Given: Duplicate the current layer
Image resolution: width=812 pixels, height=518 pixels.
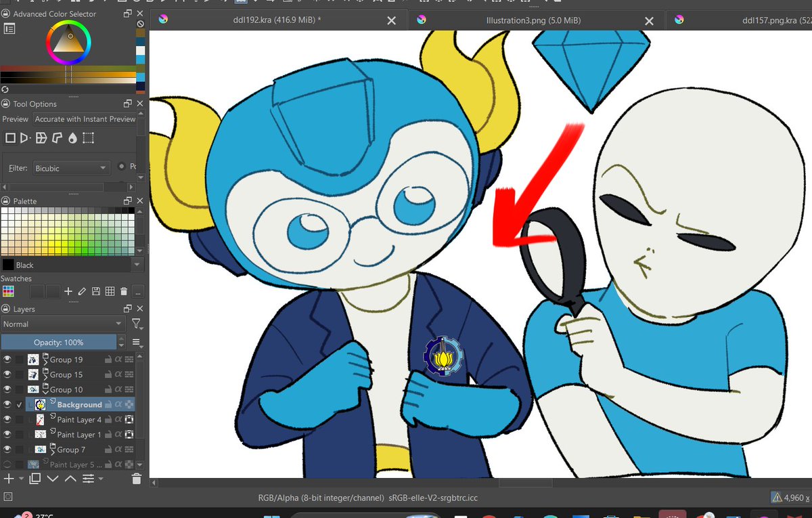Looking at the screenshot, I should pos(35,479).
